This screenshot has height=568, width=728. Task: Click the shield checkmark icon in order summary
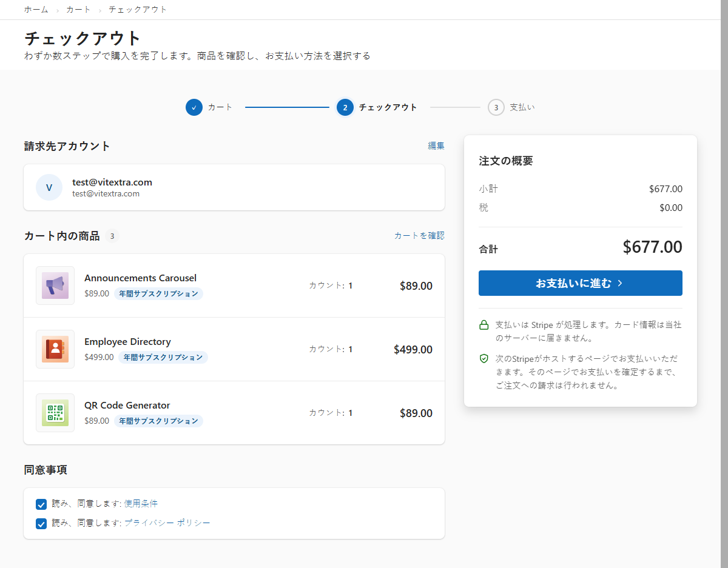pos(484,359)
